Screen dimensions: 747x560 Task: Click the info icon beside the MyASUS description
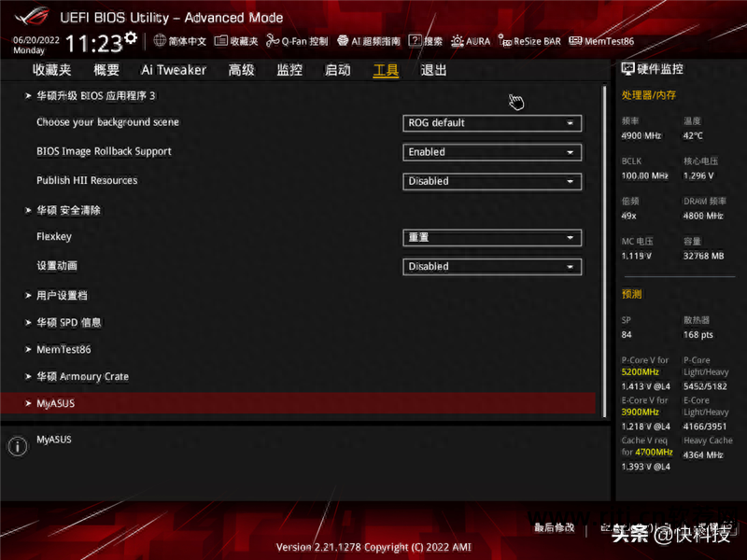click(x=18, y=446)
